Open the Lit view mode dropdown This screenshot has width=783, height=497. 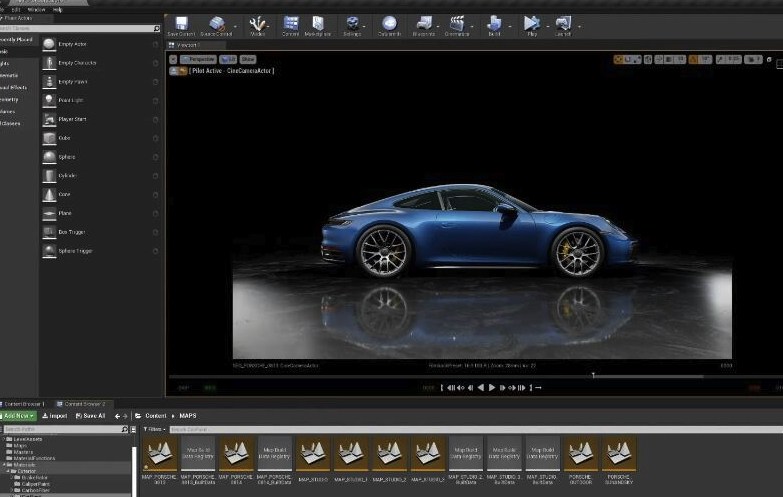click(228, 59)
